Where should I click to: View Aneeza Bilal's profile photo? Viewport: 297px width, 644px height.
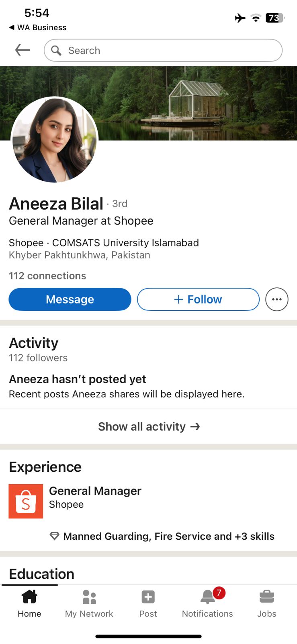(x=55, y=140)
